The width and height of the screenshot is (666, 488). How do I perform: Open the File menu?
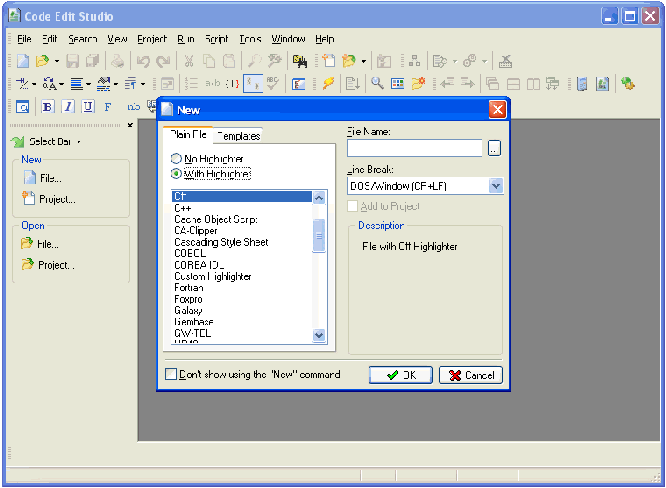pyautogui.click(x=24, y=39)
